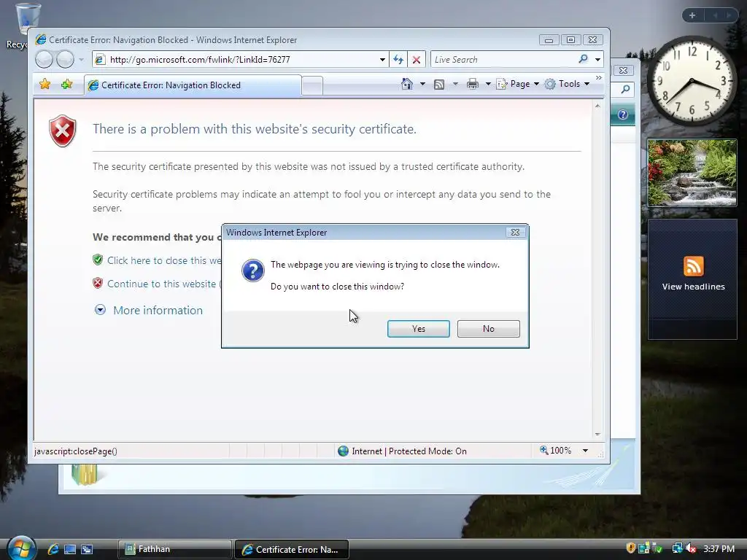Click the Refresh page icon

[x=398, y=60]
